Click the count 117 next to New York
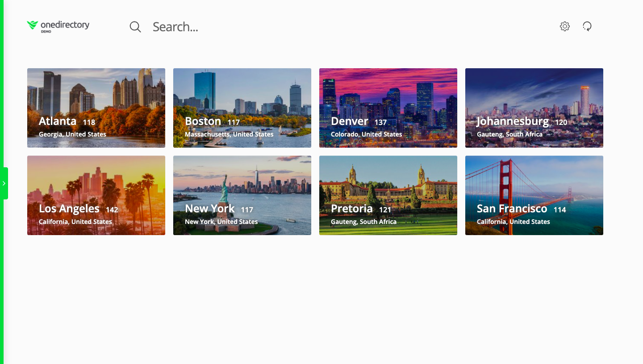Screen dimensions: 643x364 click(247, 210)
